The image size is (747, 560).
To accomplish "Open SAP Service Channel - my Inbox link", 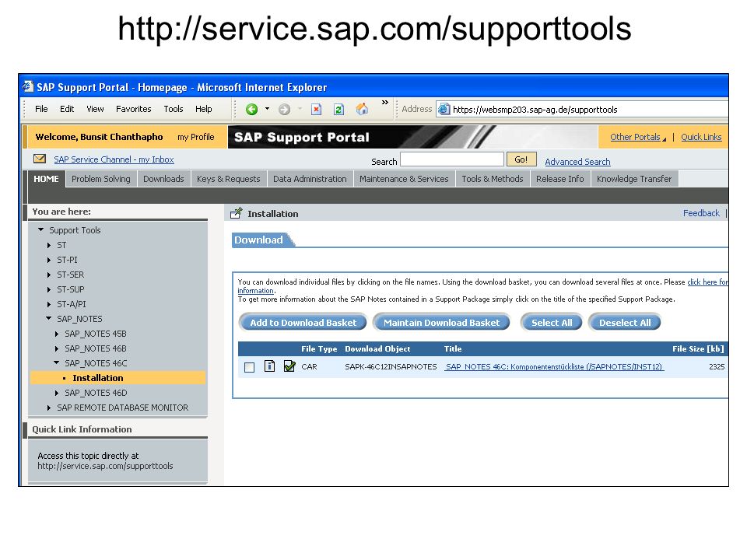I will (114, 159).
